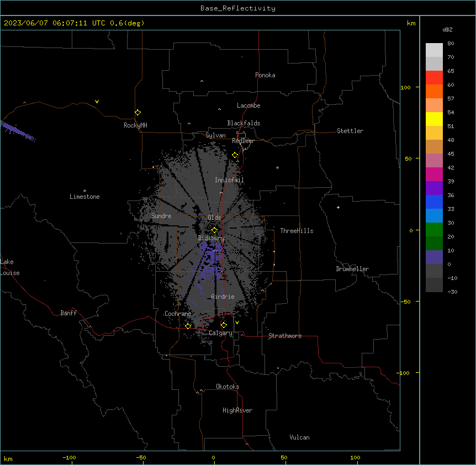Click the Innisfail city label

229,180
